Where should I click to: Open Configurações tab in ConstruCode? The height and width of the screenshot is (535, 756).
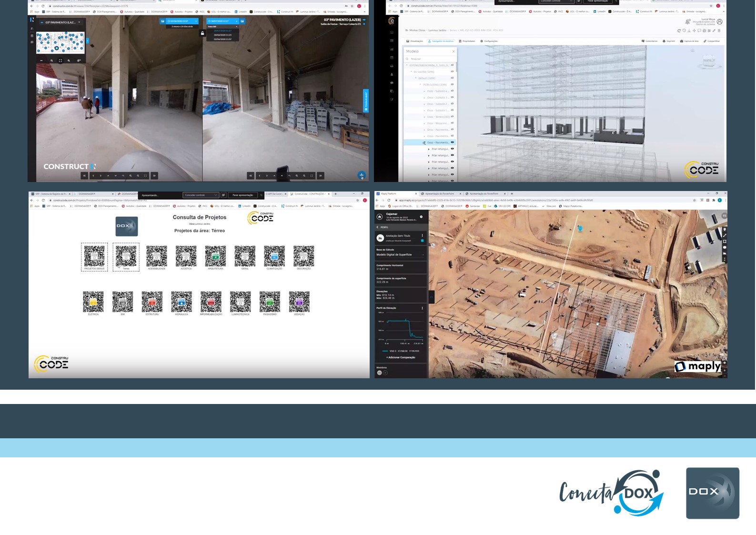(x=489, y=41)
